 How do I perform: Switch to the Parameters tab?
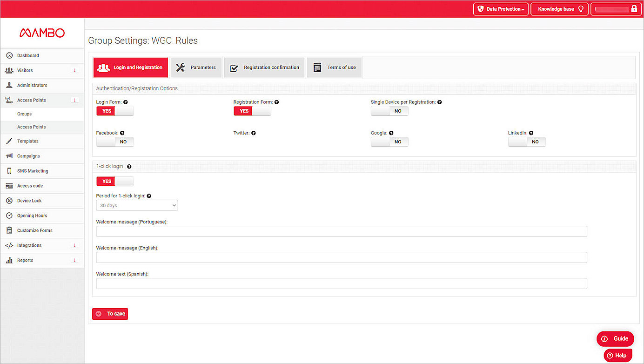(x=196, y=67)
